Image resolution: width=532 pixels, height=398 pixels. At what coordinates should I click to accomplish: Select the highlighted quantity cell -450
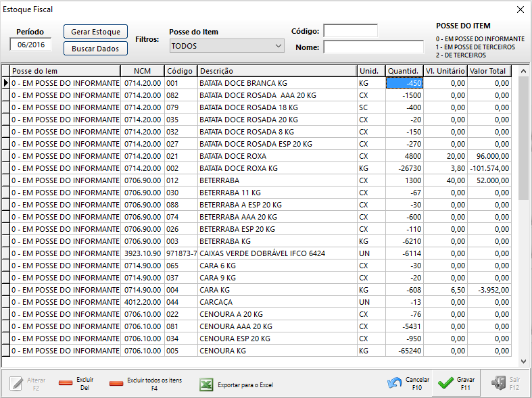click(404, 83)
